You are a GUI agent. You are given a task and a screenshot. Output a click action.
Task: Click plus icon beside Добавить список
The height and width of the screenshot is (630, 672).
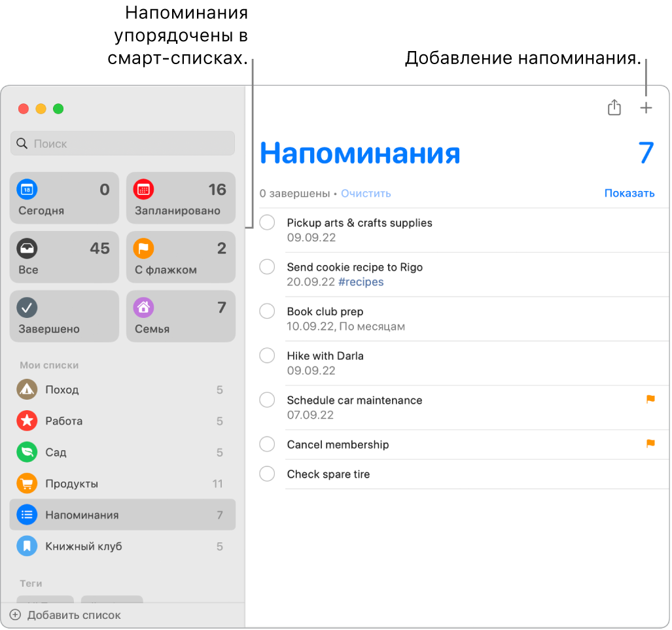pos(15,614)
